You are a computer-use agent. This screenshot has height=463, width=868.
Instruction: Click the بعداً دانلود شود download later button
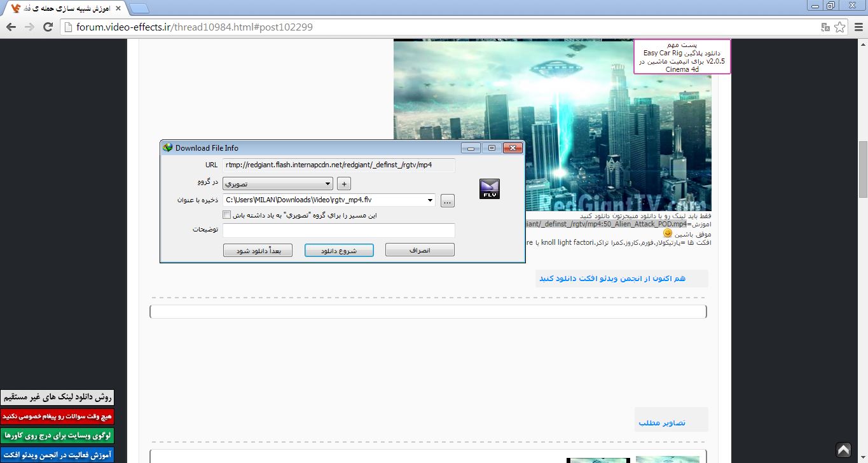[x=258, y=250]
